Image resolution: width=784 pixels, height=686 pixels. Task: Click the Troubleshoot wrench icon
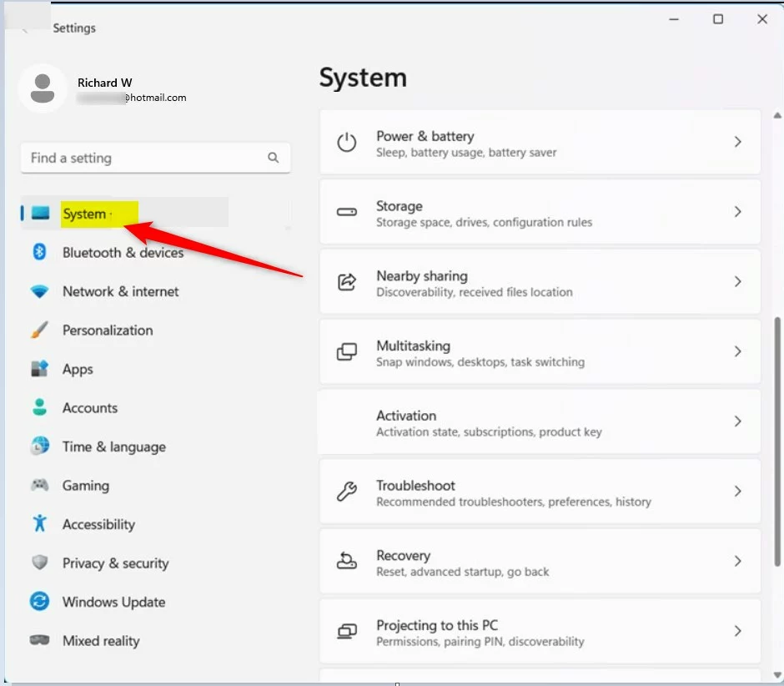346,492
